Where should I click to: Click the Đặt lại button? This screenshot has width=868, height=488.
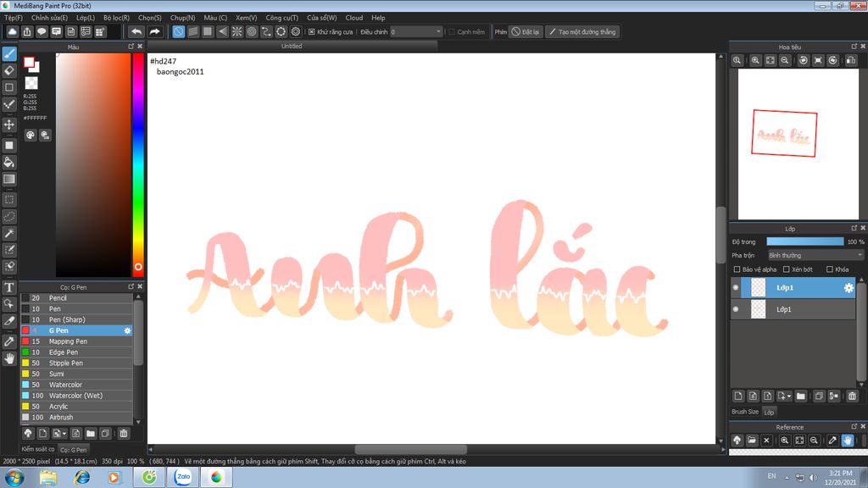(525, 31)
